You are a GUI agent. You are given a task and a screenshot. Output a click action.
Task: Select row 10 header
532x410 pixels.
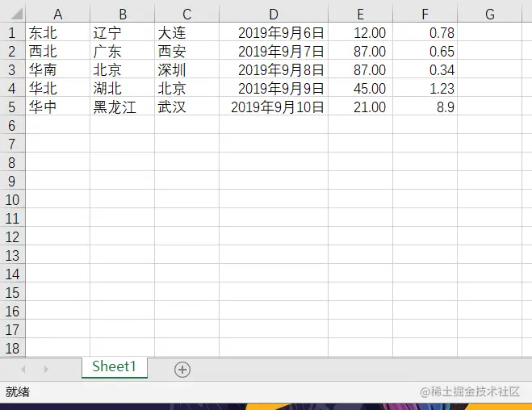[12, 199]
